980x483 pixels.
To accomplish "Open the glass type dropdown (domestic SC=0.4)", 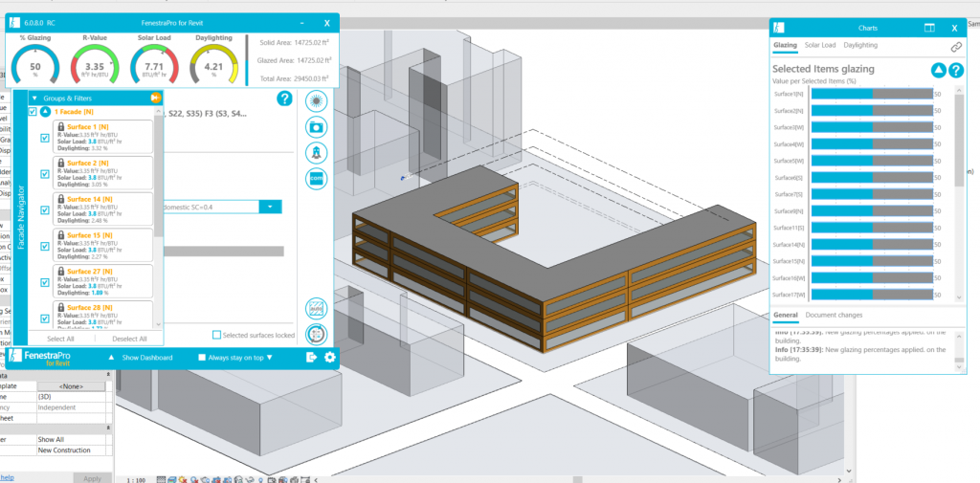I will tap(270, 207).
